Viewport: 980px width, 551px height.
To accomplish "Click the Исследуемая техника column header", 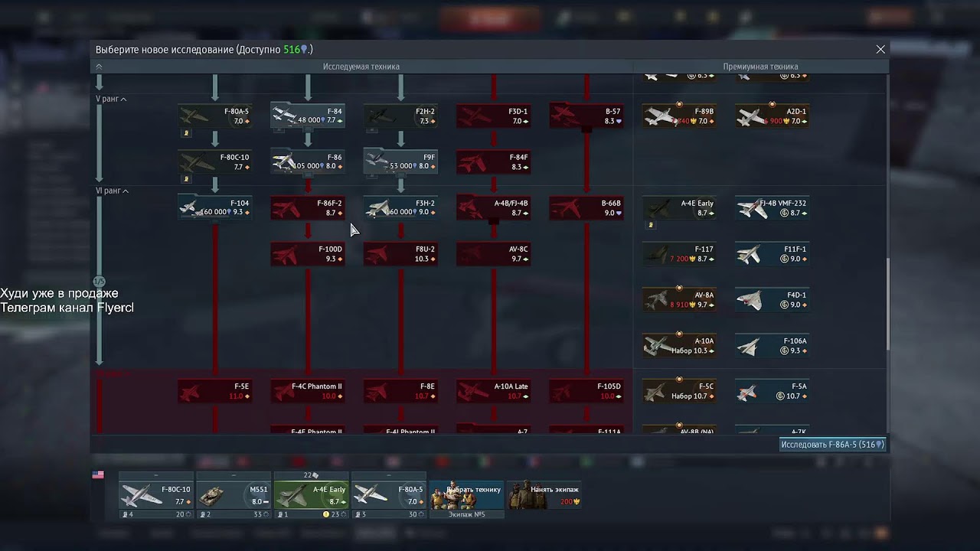I will 361,67.
